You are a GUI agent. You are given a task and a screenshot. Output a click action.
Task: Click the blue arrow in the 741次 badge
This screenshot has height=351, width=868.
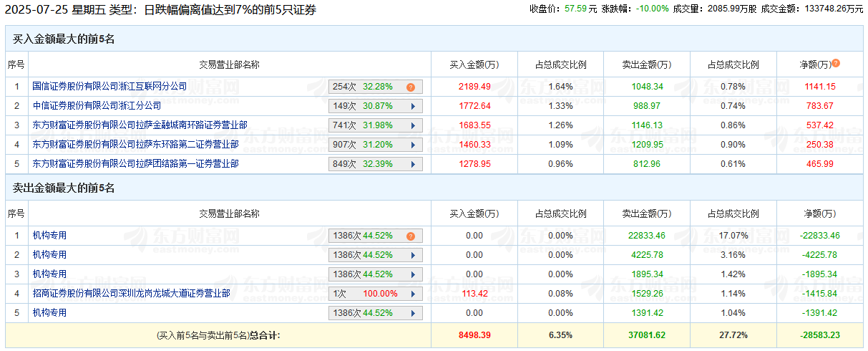click(413, 125)
